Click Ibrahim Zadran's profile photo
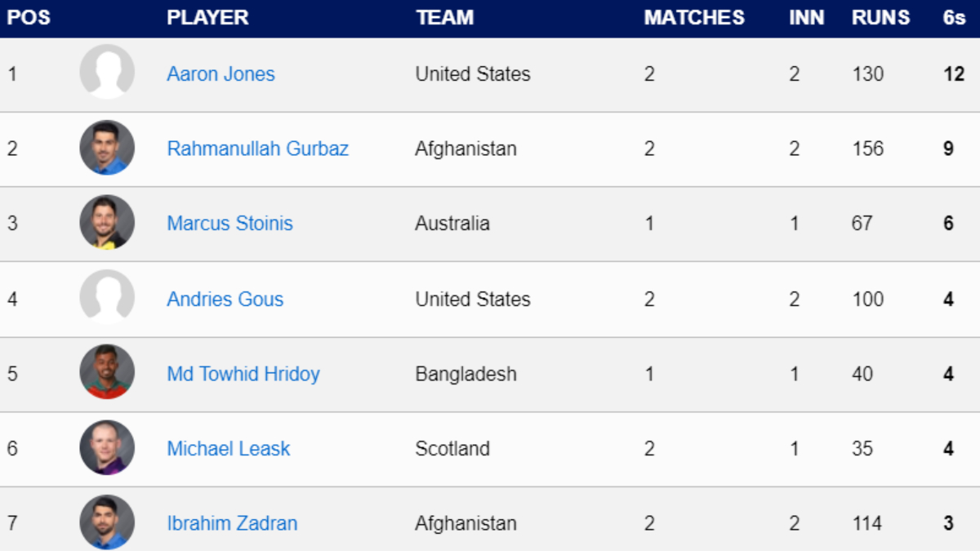980x551 pixels. click(107, 522)
